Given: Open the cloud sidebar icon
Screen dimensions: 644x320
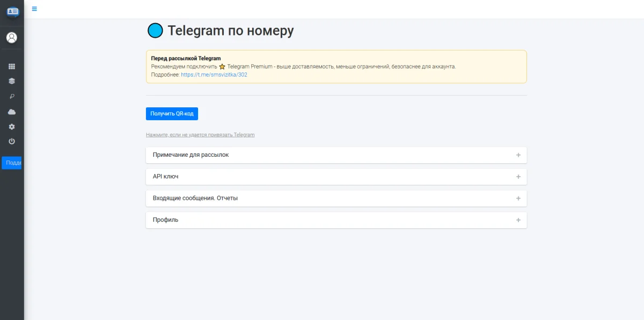Looking at the screenshot, I should (x=12, y=112).
